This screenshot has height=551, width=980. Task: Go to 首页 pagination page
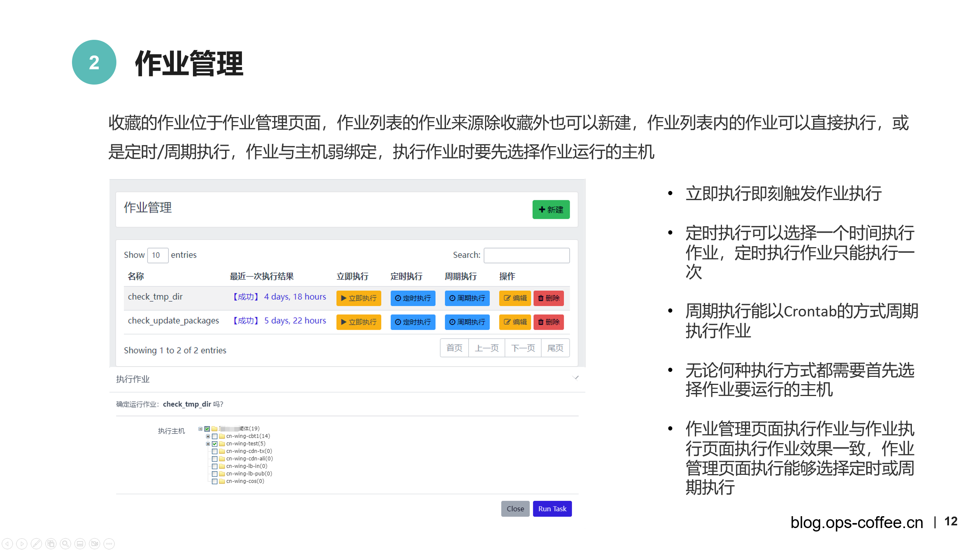pyautogui.click(x=454, y=348)
